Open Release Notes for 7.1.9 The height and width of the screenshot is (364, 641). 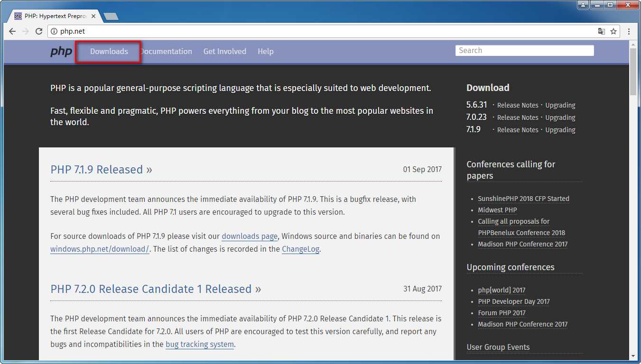(x=518, y=130)
